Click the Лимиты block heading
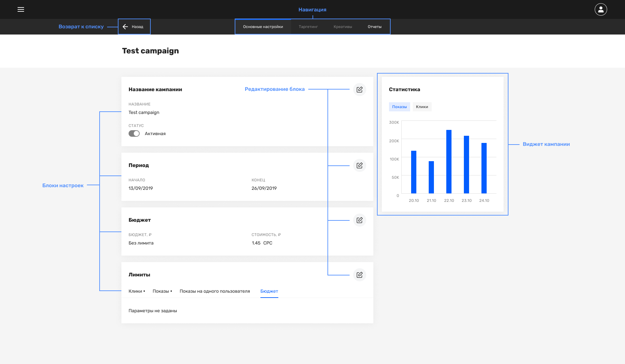The height and width of the screenshot is (364, 625). pos(139,275)
